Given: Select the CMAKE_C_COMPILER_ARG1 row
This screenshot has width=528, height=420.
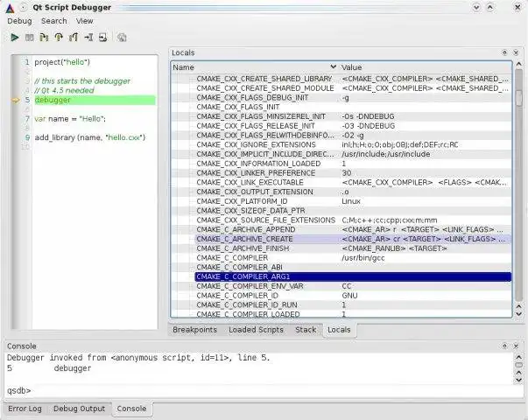Looking at the screenshot, I should (353, 276).
